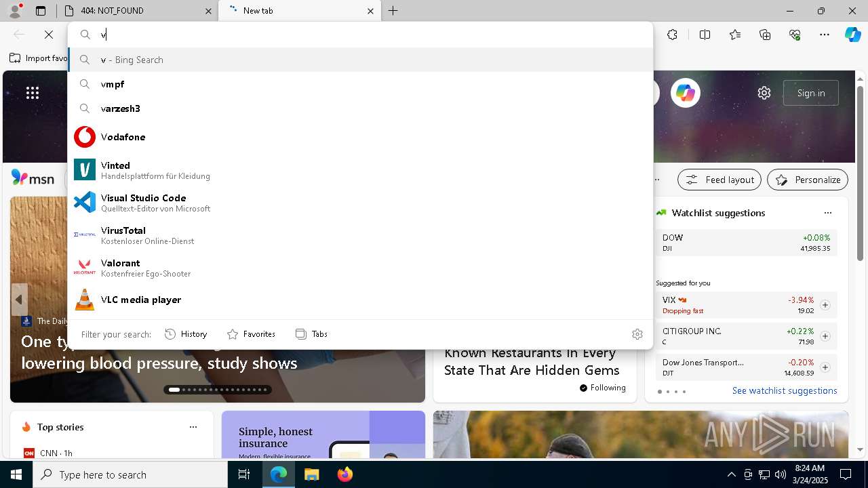868x488 pixels.
Task: Click the Following button on the article
Action: click(x=603, y=388)
